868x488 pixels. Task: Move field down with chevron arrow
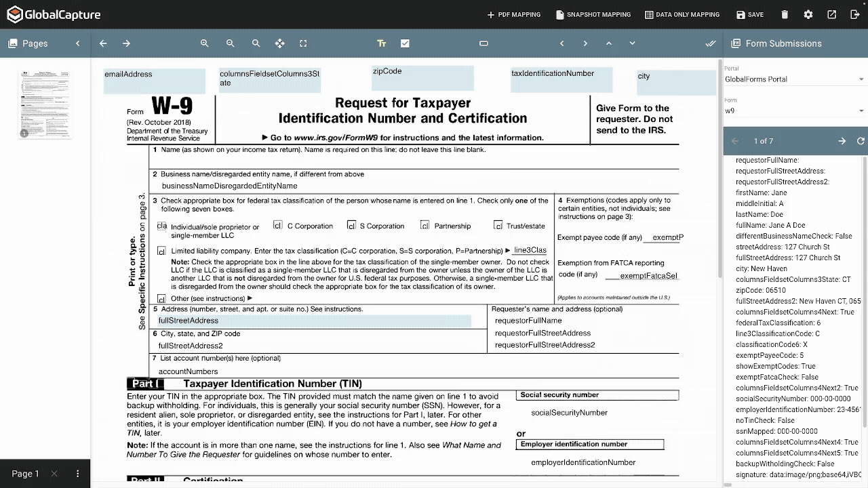(632, 43)
